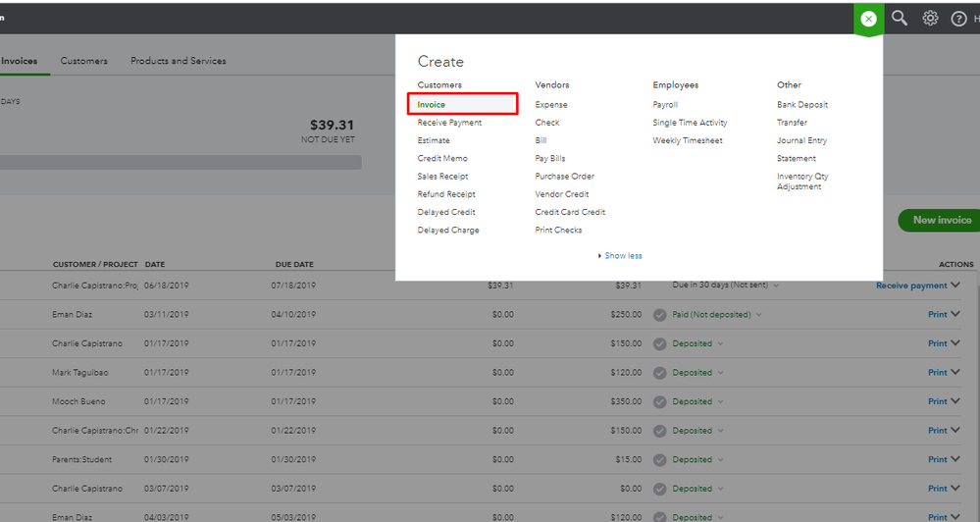Select Expense under the Vendors column
Viewport: 980px width, 522px height.
point(551,104)
